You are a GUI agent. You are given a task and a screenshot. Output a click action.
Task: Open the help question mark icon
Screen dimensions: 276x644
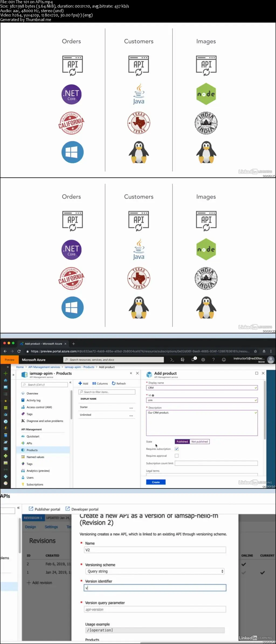tap(213, 360)
